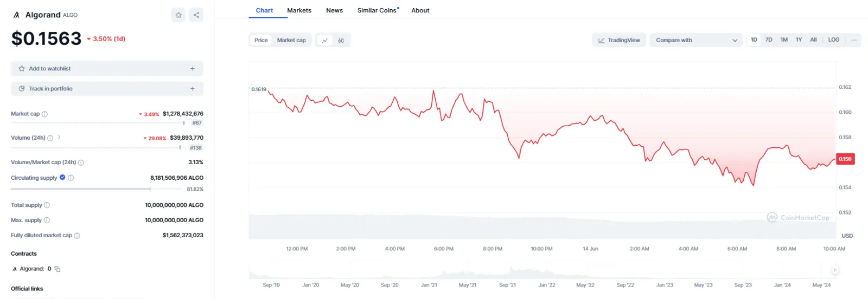Open the Chart tab
Screen dimensions: 868x299
click(x=264, y=10)
